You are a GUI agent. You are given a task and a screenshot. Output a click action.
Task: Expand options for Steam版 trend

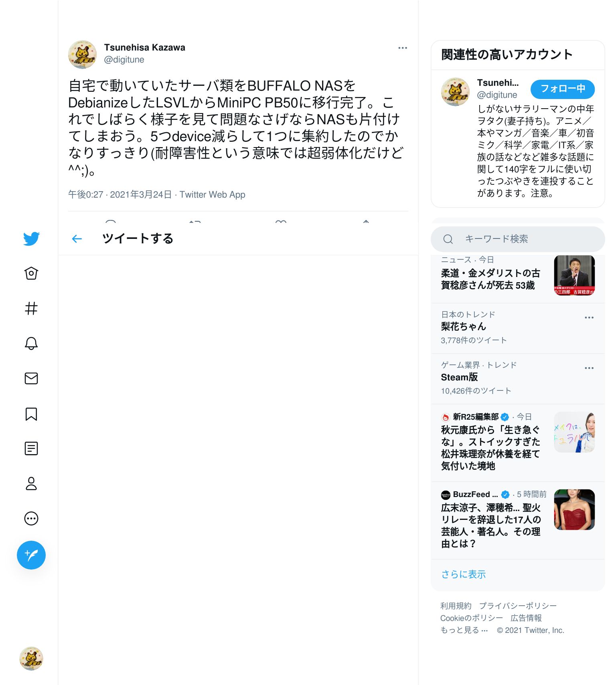pyautogui.click(x=589, y=368)
